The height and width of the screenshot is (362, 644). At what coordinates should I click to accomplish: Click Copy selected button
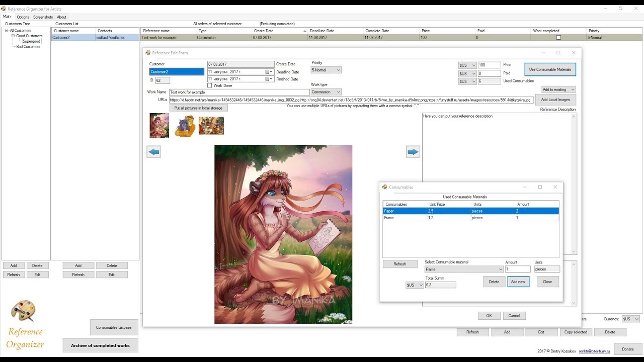click(576, 332)
